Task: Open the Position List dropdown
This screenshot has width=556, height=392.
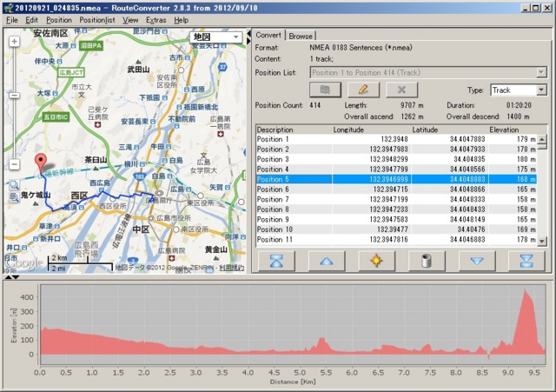Action: (428, 73)
